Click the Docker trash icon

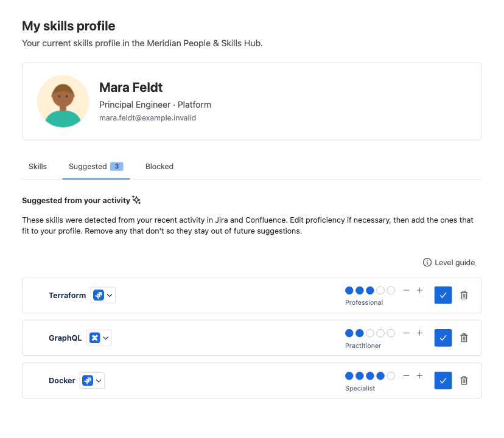(464, 380)
